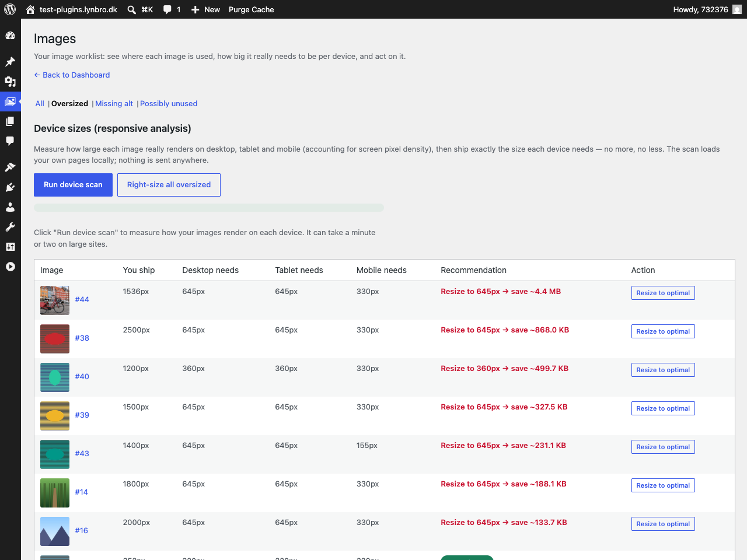Click the "Device sizes (responsive analysis)" heading
The width and height of the screenshot is (747, 560).
coord(113,128)
